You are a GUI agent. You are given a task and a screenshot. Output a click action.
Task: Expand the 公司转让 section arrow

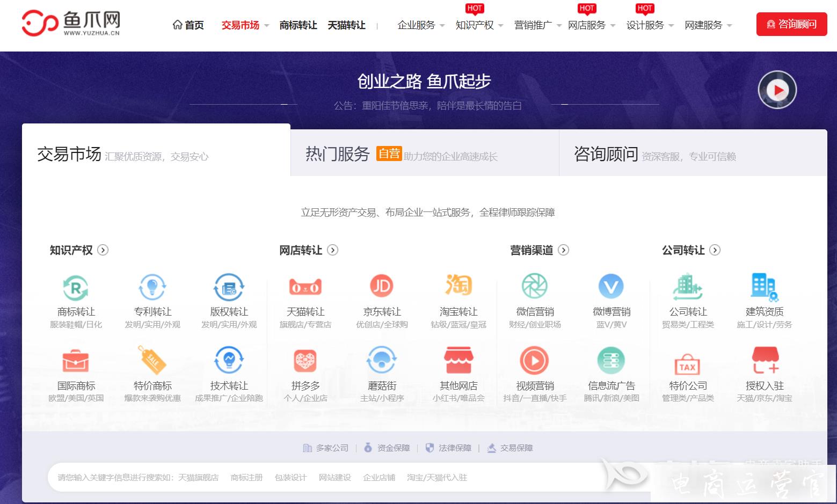coord(715,250)
